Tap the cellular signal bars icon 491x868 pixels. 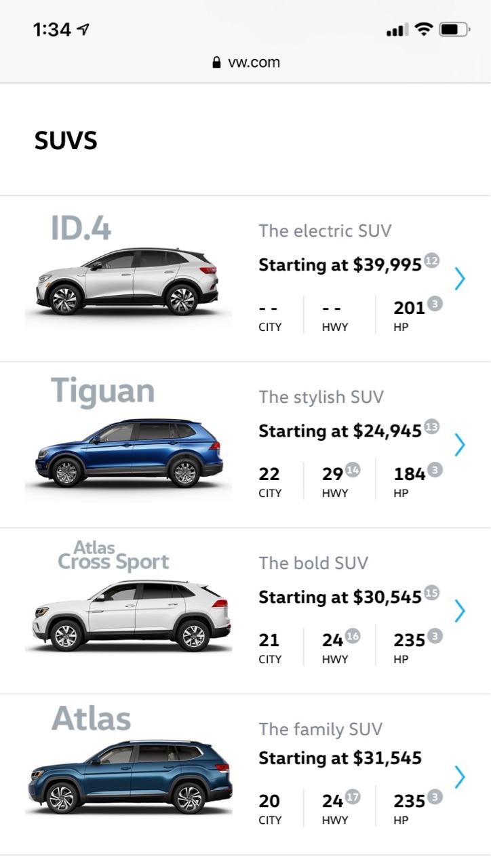point(397,30)
